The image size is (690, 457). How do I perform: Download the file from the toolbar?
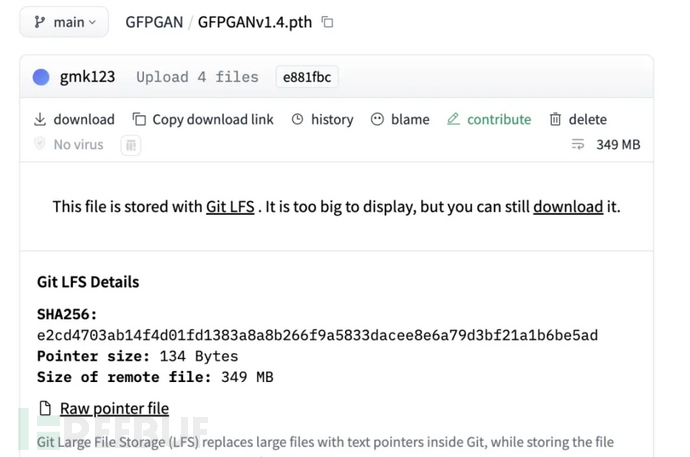click(x=74, y=119)
